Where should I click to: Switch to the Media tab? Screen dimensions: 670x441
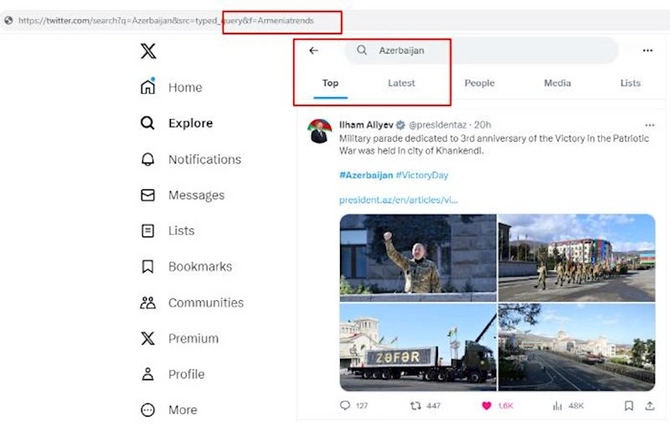pos(557,83)
